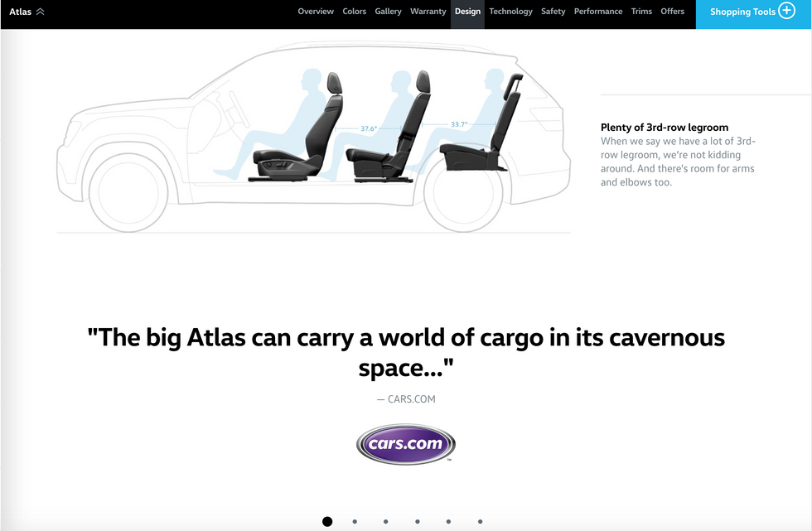Viewport: 812px width, 531px height.
Task: Open Shopping Tools plus icon
Action: [x=786, y=11]
